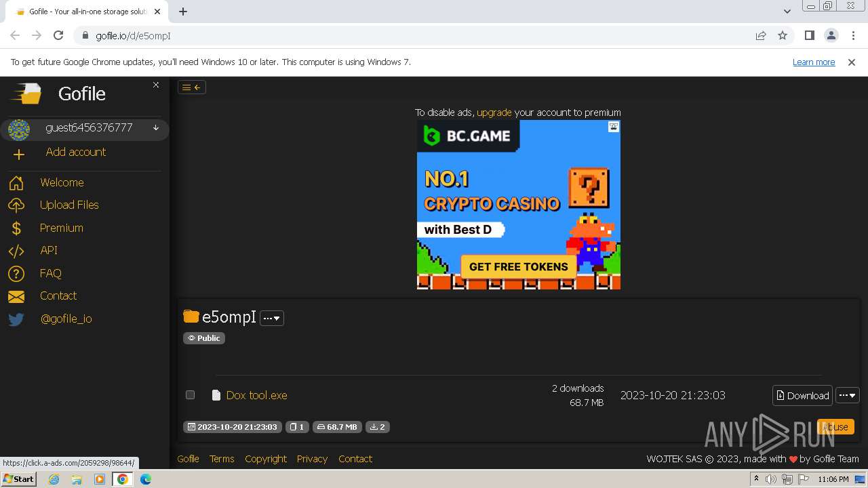
Task: Open the ad info icon on banner
Action: click(x=614, y=127)
